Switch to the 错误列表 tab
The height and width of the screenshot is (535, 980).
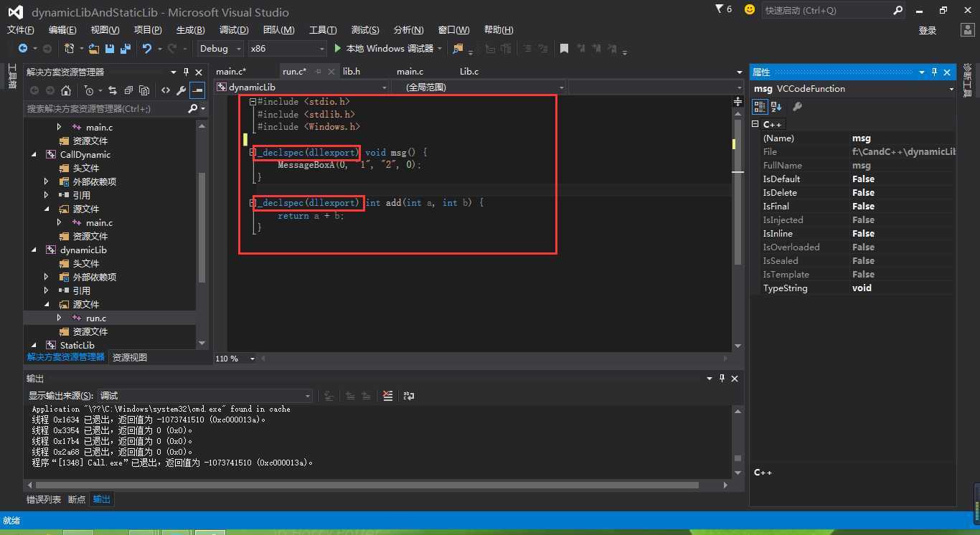pyautogui.click(x=44, y=499)
